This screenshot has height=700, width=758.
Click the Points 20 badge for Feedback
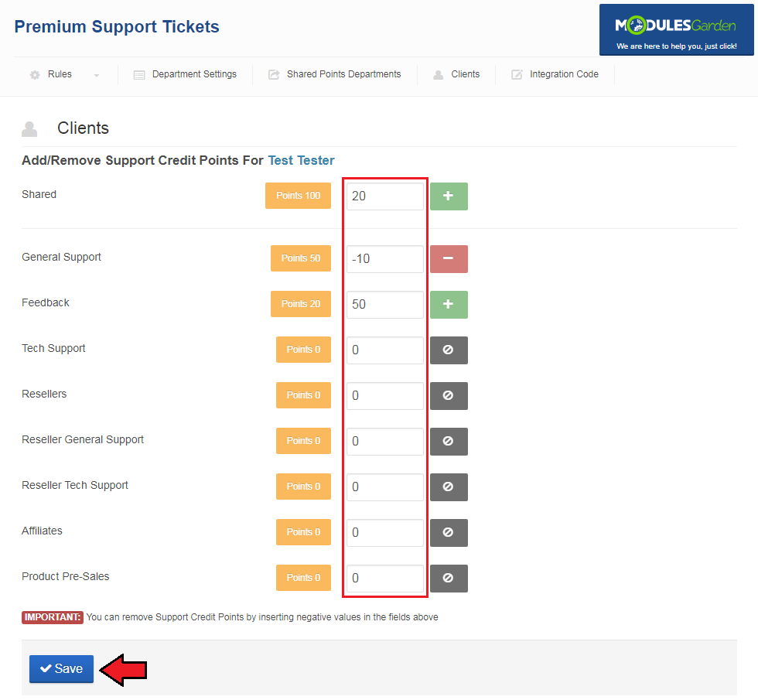(301, 303)
